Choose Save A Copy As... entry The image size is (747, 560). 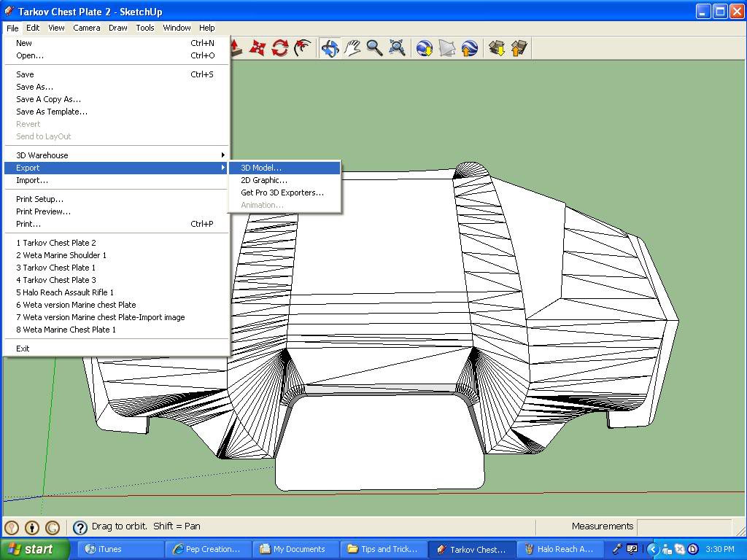[116, 99]
